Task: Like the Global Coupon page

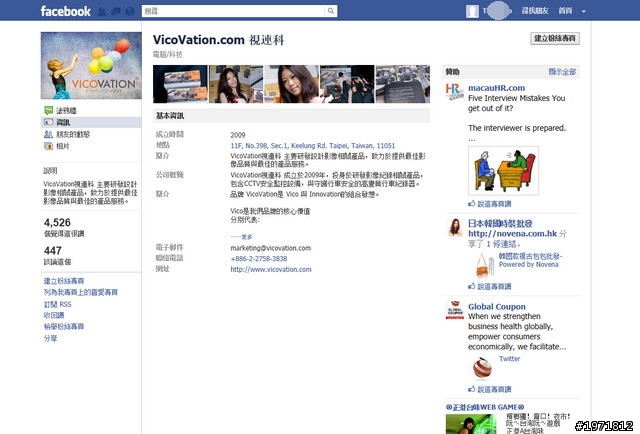Action: click(489, 389)
